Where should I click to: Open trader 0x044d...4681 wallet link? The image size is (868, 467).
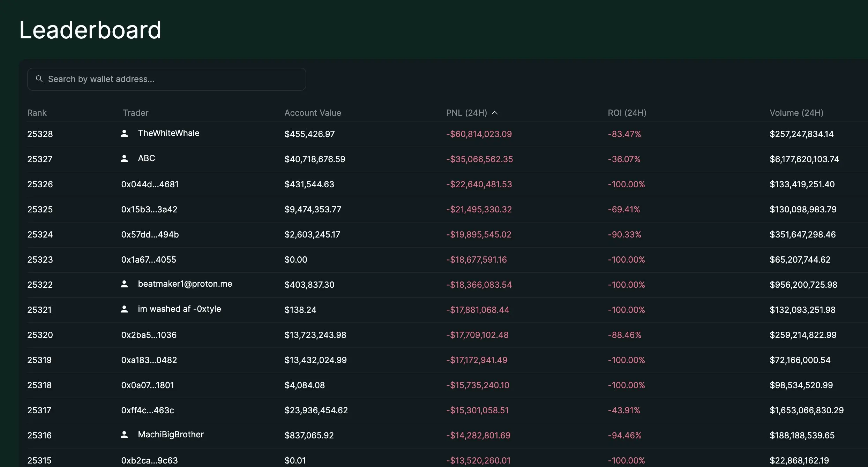[150, 184]
